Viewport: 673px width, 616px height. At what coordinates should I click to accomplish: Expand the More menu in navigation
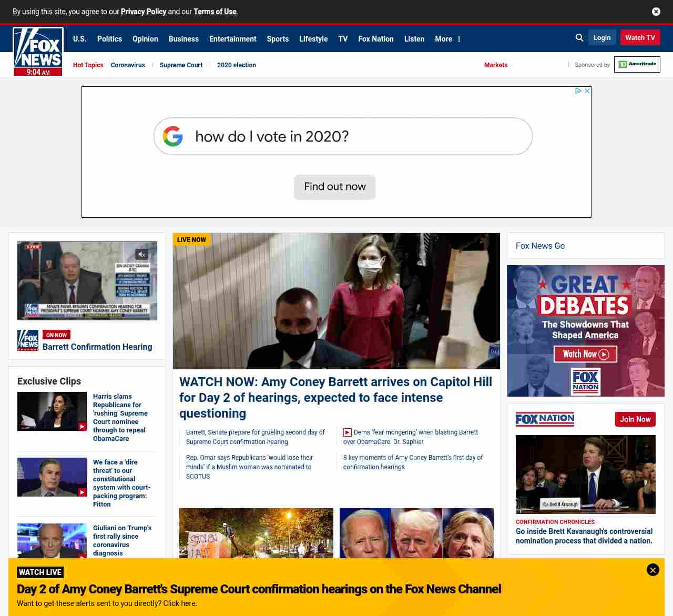pyautogui.click(x=447, y=39)
